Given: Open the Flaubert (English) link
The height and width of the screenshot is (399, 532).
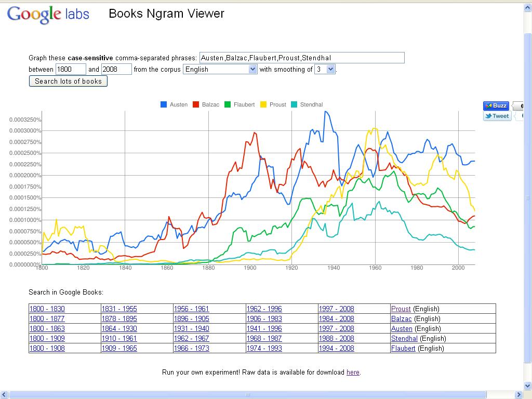Looking at the screenshot, I should (x=403, y=348).
